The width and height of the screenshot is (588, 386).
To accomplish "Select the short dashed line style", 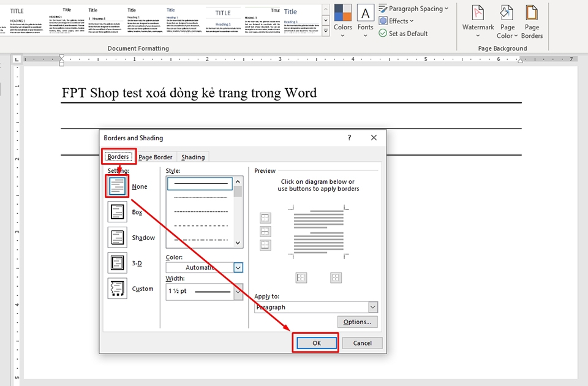I will tap(201, 211).
